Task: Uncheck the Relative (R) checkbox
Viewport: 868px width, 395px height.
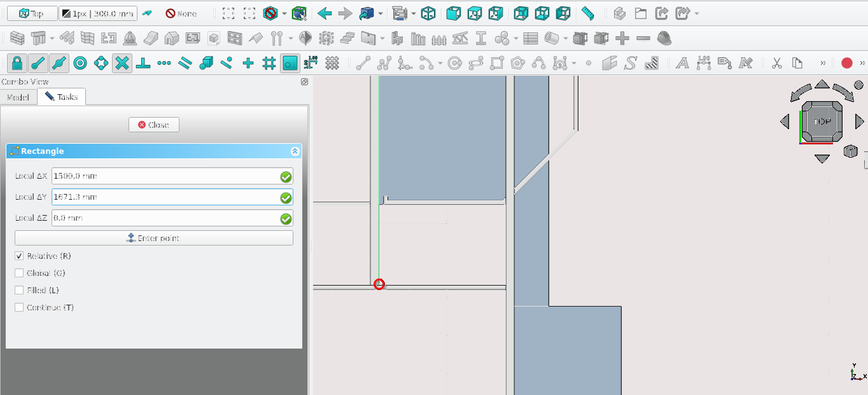Action: coord(19,256)
